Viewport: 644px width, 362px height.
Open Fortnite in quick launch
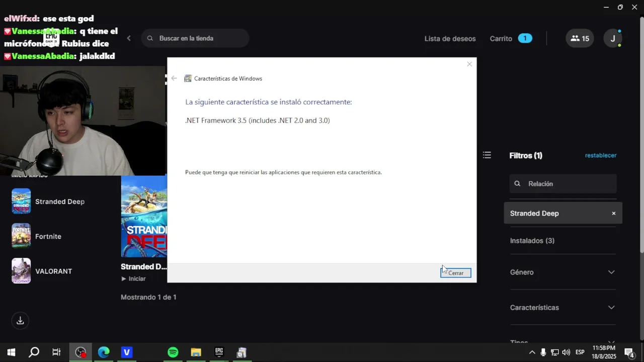(48, 236)
